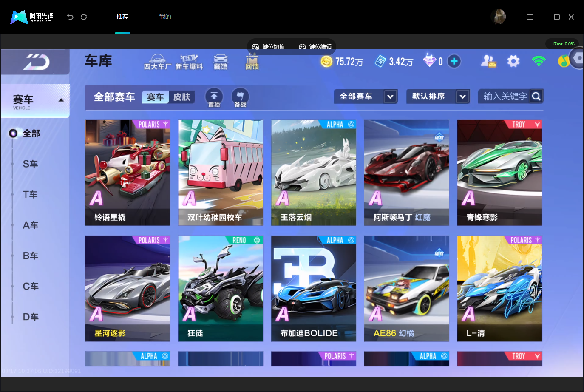The width and height of the screenshot is (584, 392).
Task: Switch to the 我的 tab
Action: tap(165, 17)
